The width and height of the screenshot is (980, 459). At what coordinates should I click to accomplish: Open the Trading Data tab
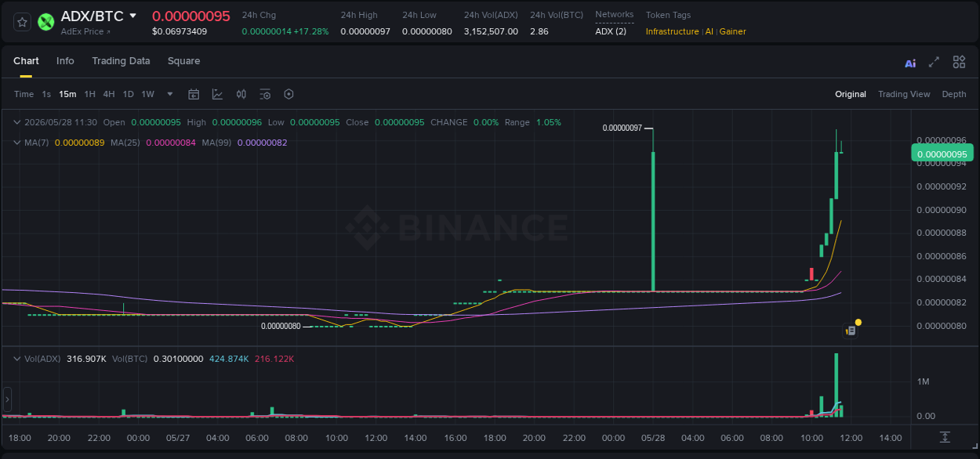coord(121,61)
